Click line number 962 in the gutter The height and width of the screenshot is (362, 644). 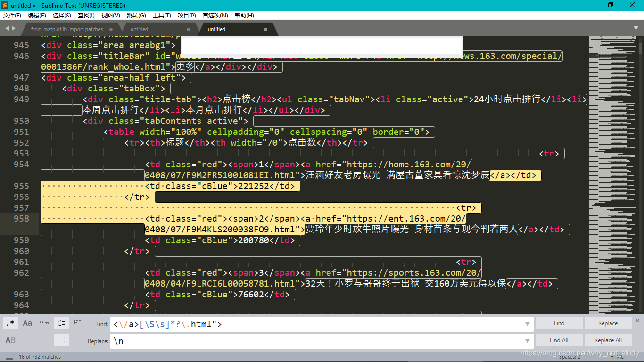coord(21,273)
